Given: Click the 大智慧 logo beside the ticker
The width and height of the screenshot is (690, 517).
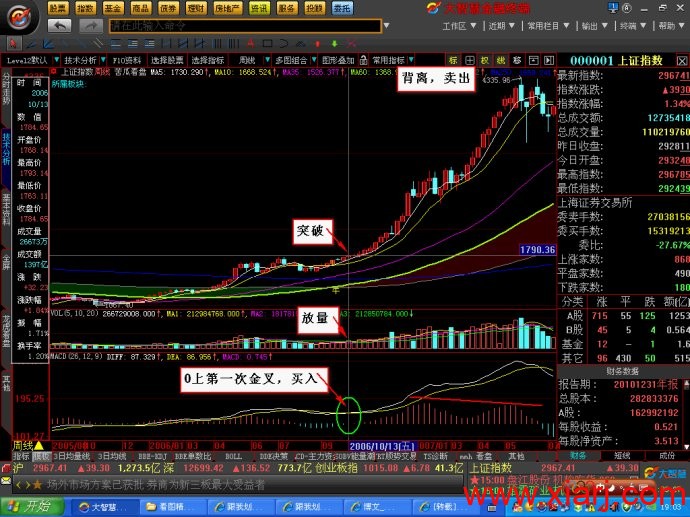Looking at the screenshot, I should click(x=664, y=473).
